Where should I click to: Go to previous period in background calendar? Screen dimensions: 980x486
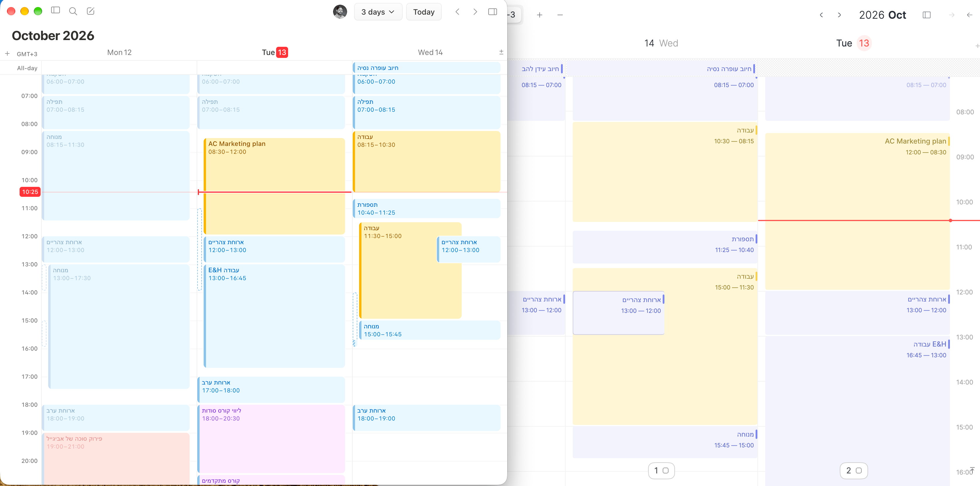click(x=821, y=15)
